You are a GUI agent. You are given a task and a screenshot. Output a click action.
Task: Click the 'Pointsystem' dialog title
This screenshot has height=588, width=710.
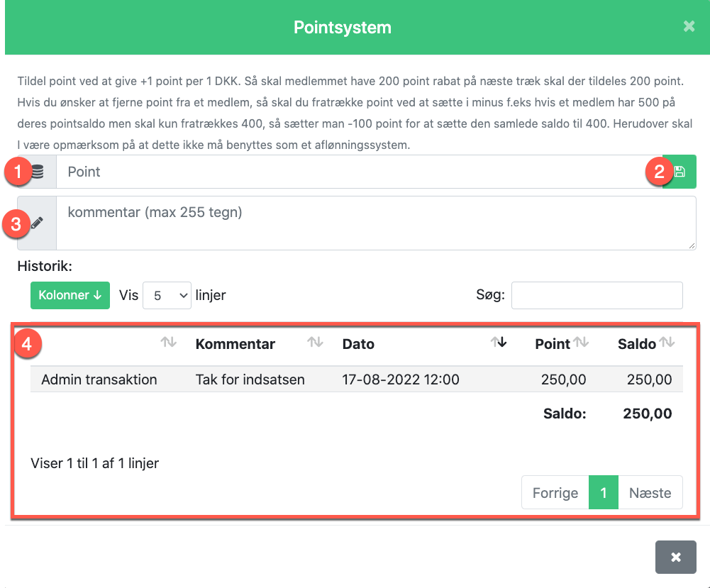tap(343, 27)
